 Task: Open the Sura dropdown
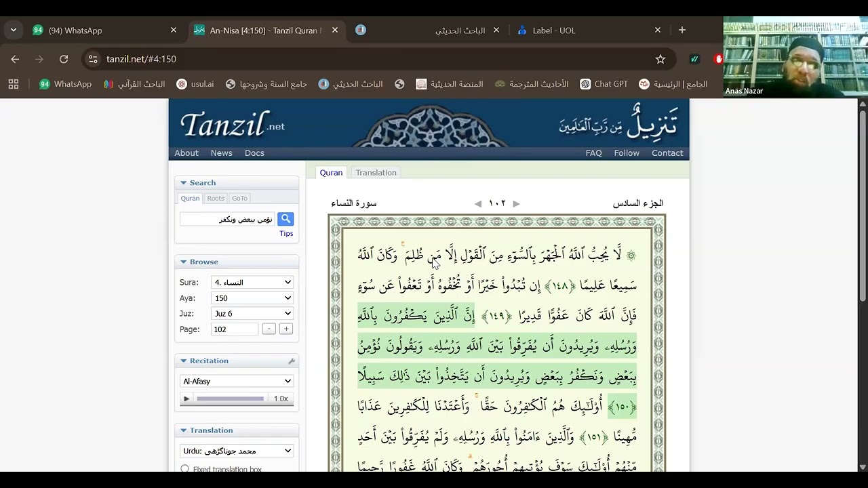click(x=252, y=283)
